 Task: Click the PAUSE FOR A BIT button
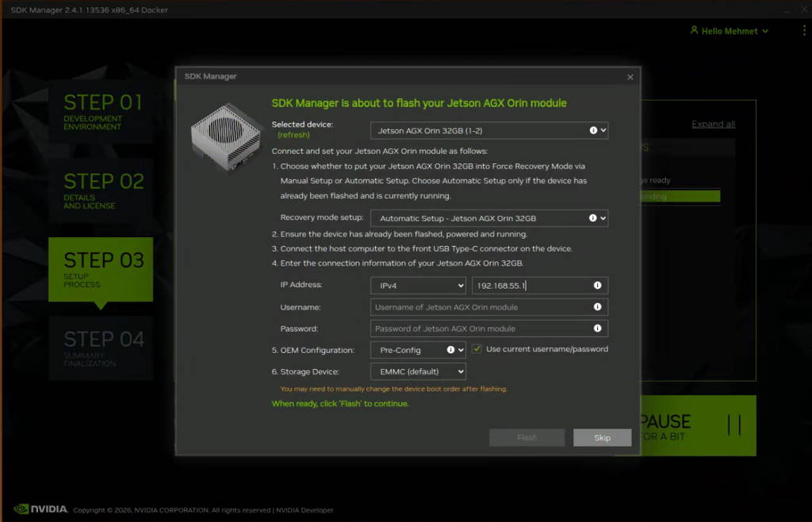(698, 426)
